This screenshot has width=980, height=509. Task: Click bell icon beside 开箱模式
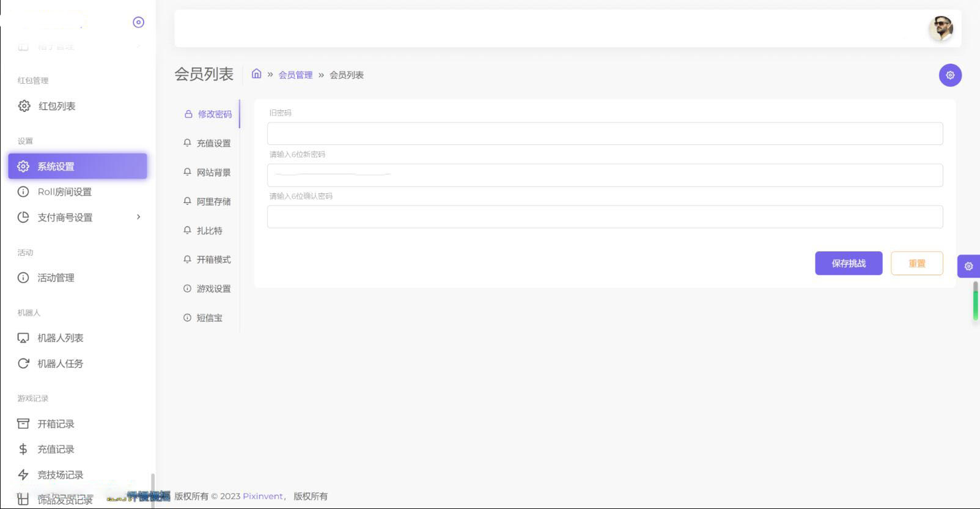pyautogui.click(x=187, y=259)
